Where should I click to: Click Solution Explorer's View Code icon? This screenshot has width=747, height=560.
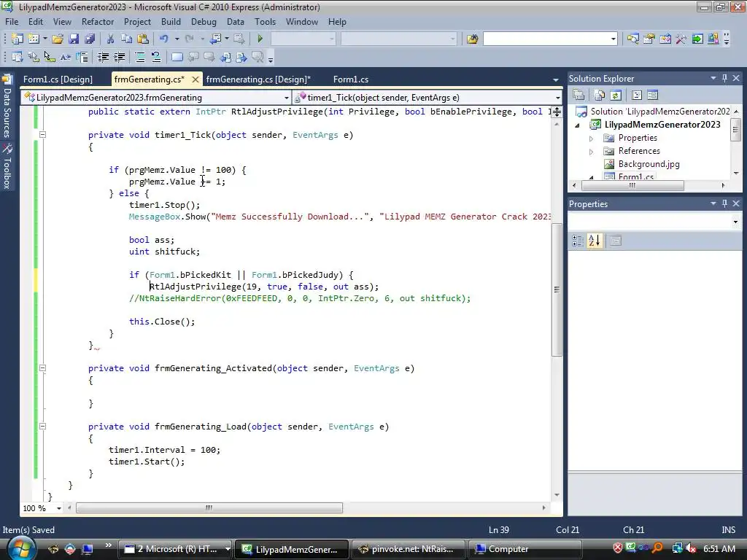pyautogui.click(x=637, y=96)
